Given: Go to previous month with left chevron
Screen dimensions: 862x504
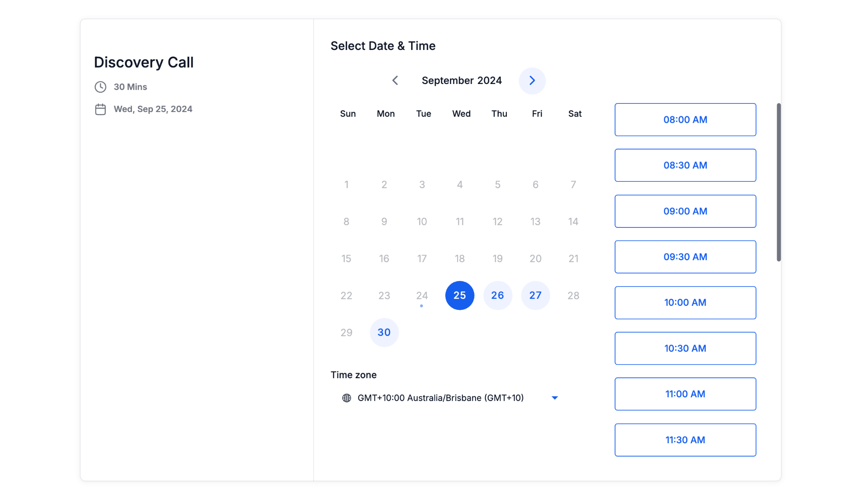Looking at the screenshot, I should click(x=395, y=81).
